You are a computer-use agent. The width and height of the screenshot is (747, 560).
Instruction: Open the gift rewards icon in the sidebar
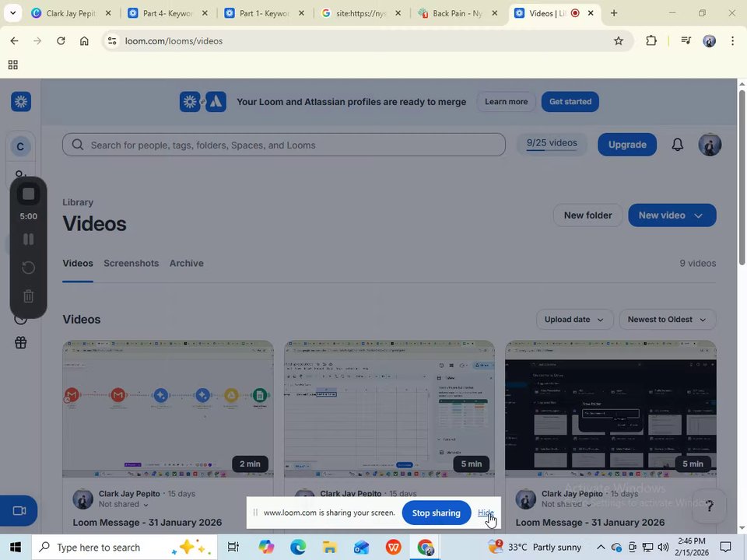coord(20,343)
